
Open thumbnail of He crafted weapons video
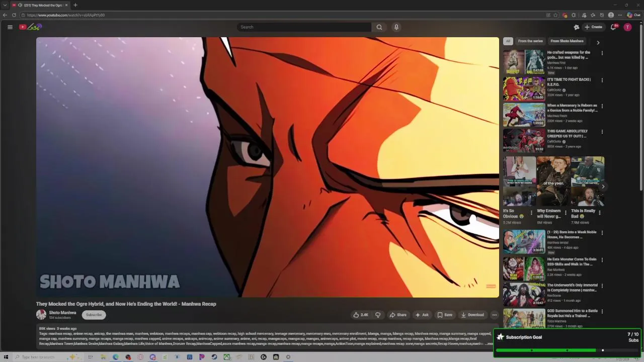(x=524, y=61)
